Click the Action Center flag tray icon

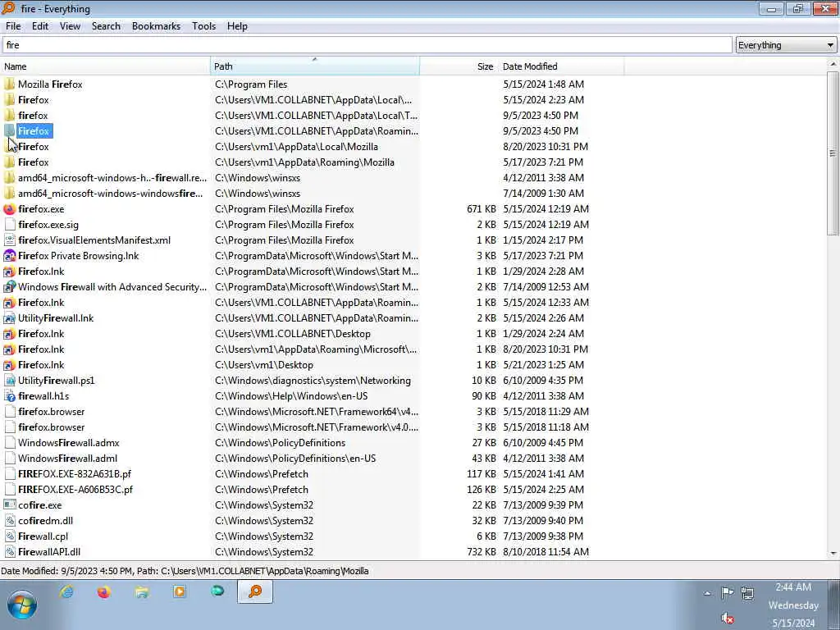coord(727,592)
